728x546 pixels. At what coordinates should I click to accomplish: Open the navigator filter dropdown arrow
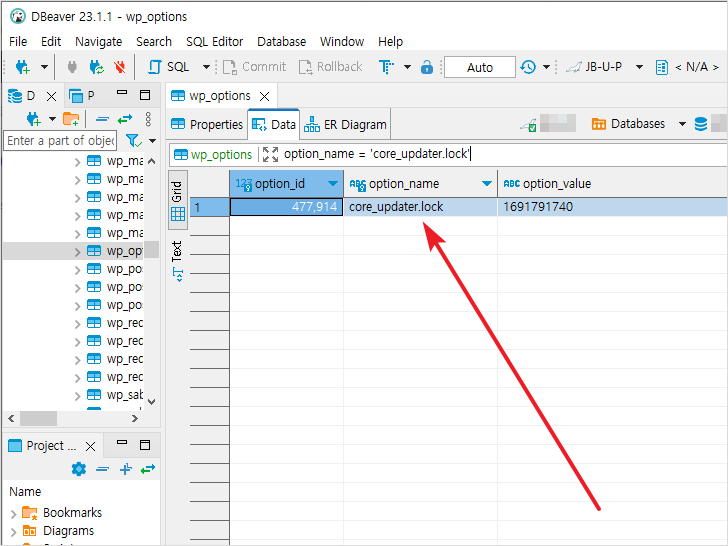click(x=152, y=141)
